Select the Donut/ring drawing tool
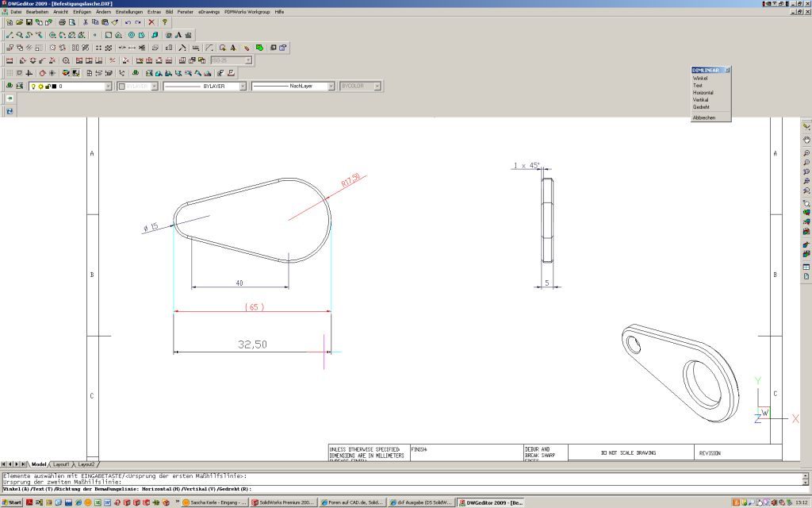The width and height of the screenshot is (812, 508). pos(132,35)
